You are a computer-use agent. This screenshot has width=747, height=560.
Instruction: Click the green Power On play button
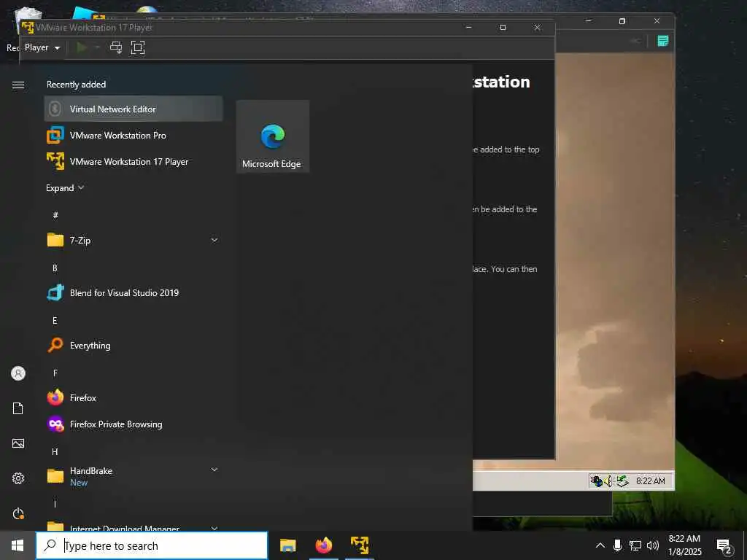[x=82, y=47]
